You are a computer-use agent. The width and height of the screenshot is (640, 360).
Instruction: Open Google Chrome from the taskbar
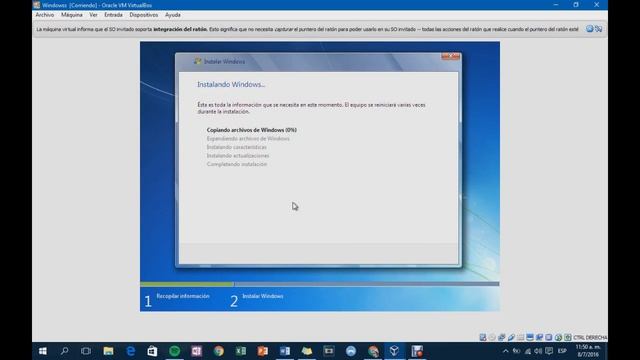[x=218, y=351]
